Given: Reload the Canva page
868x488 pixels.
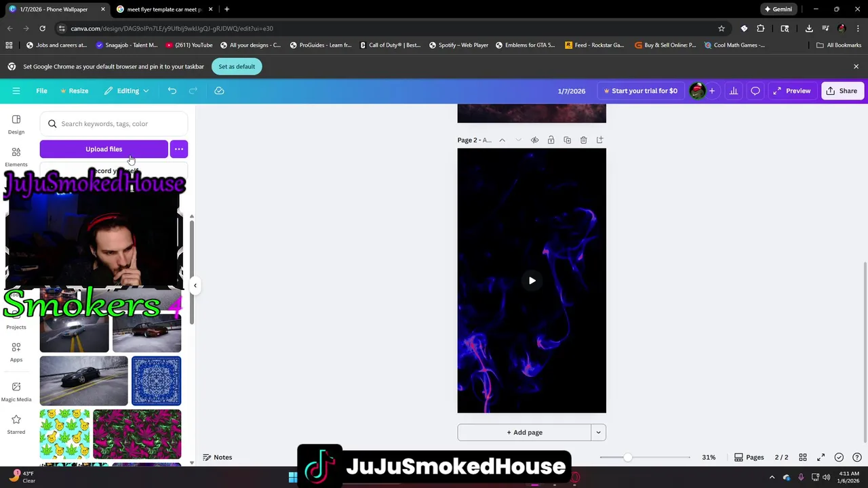Looking at the screenshot, I should tap(42, 28).
